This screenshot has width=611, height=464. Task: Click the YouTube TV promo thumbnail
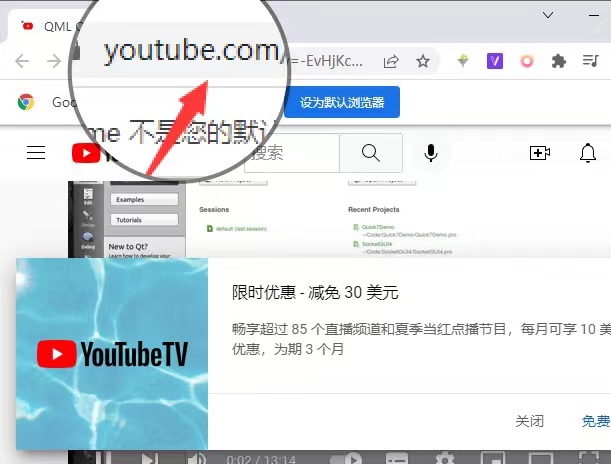[x=112, y=354]
